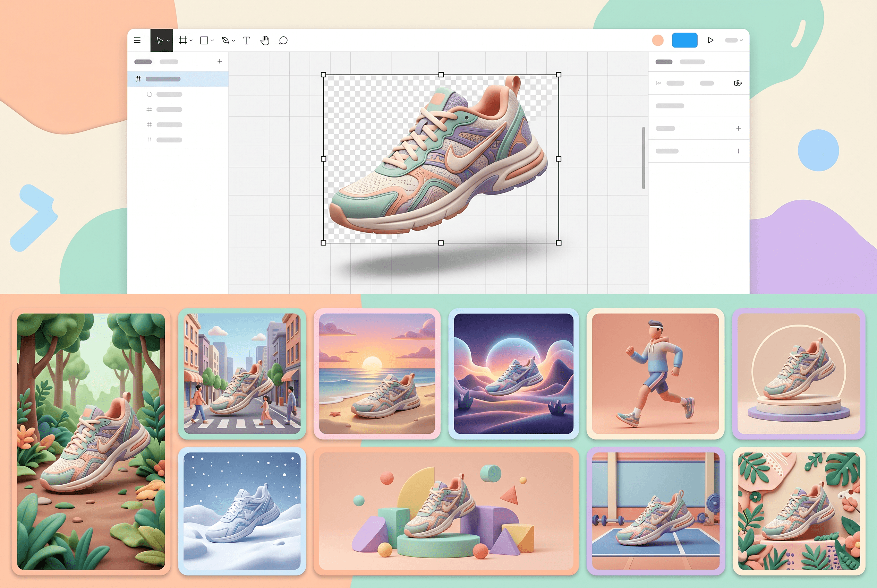Click the orange user avatar circle
Screen dimensions: 877x588
[658, 40]
